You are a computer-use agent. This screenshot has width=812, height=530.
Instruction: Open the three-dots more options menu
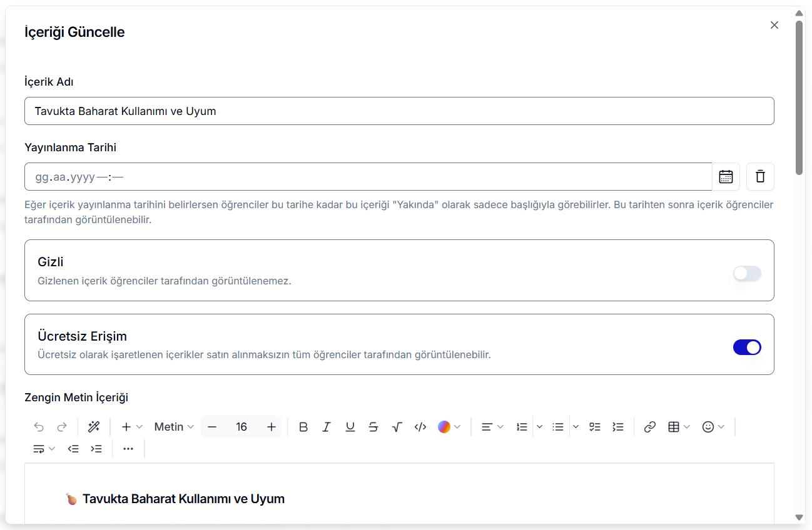pos(128,449)
